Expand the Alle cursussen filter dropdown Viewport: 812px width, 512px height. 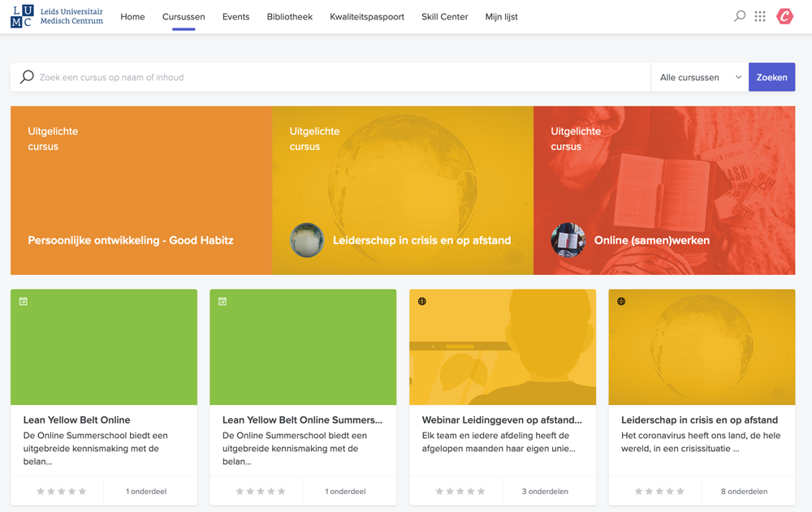click(x=699, y=76)
